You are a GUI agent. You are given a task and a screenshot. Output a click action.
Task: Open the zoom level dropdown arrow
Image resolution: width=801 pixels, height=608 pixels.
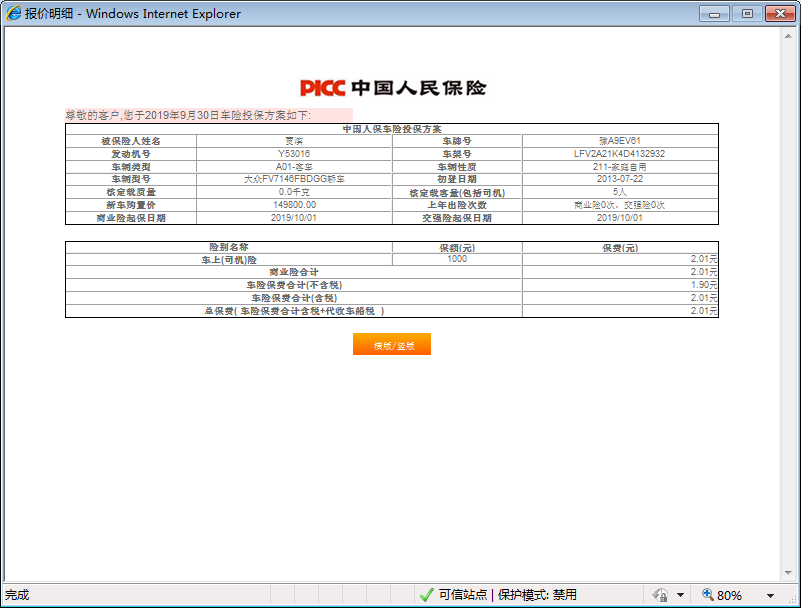point(770,596)
